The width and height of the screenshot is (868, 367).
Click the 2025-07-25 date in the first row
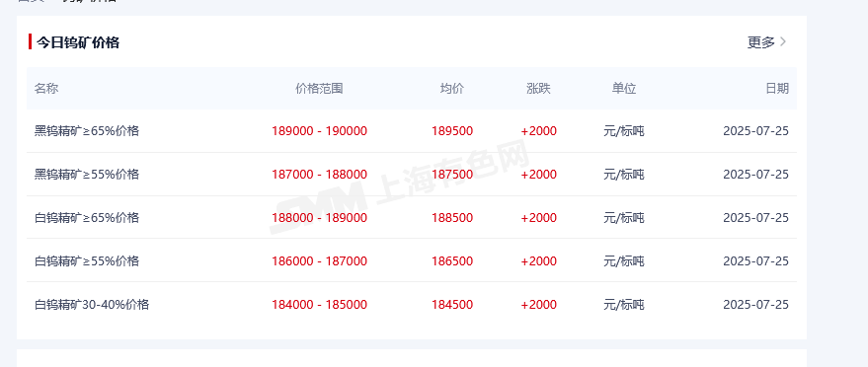tap(755, 131)
